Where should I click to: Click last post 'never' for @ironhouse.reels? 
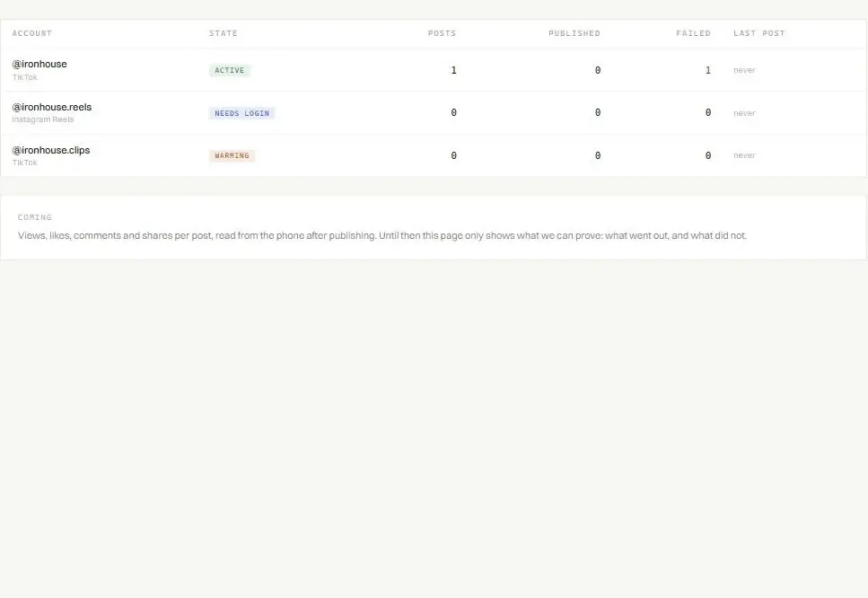point(744,113)
